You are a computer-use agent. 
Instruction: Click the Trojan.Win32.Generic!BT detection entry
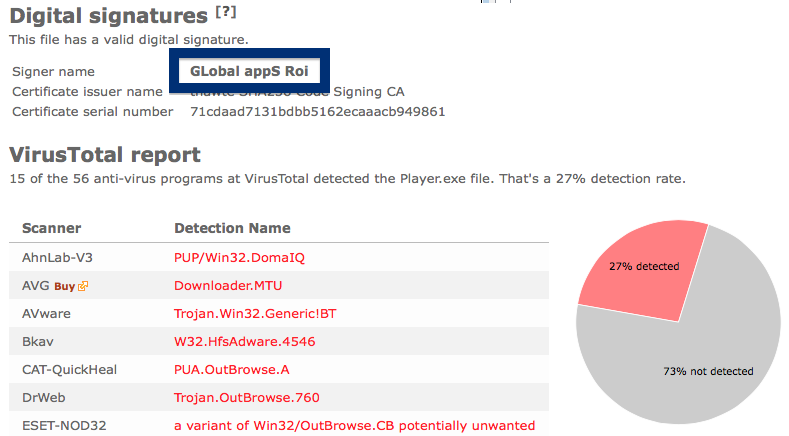255,314
